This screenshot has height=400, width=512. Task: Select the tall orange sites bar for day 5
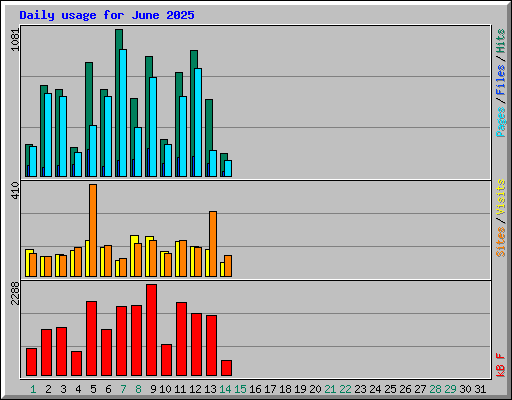93,230
